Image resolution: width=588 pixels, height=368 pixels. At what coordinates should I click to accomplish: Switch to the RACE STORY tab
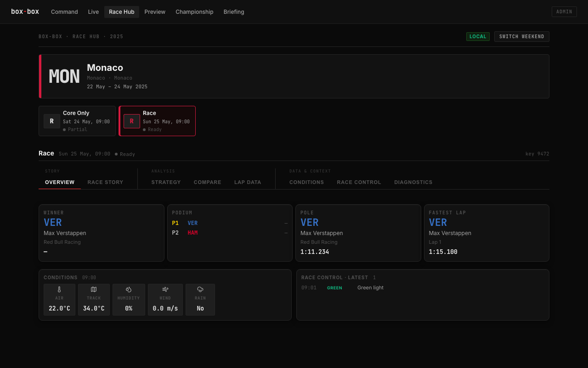point(105,182)
